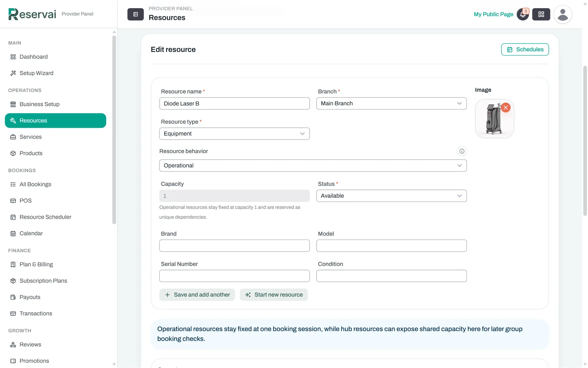Show Resource behavior info tooltip
Image resolution: width=588 pixels, height=368 pixels.
click(462, 151)
